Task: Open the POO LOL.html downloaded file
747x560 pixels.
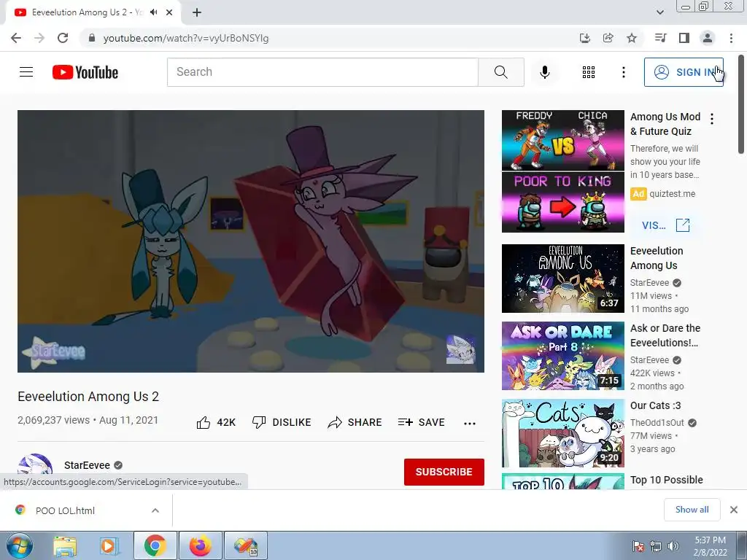Action: [x=65, y=510]
